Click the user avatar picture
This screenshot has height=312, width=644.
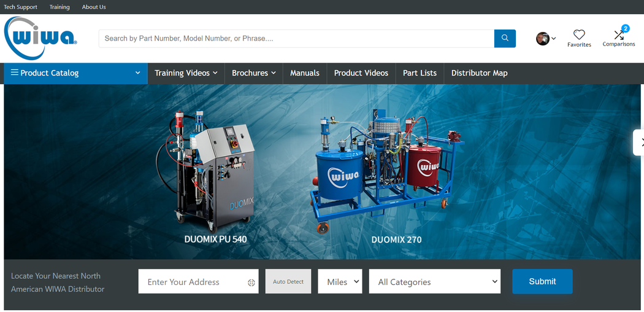point(543,38)
